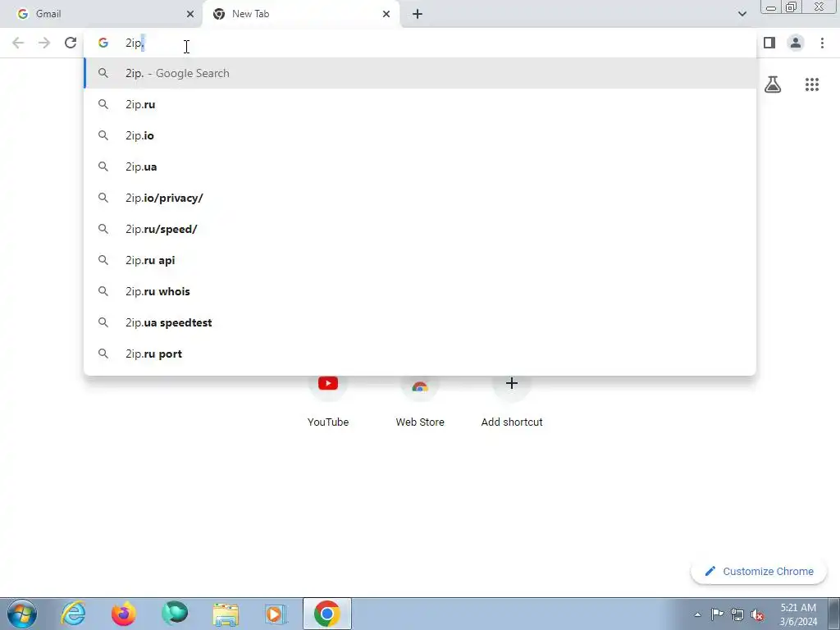Open a new tab with plus button

click(x=418, y=14)
